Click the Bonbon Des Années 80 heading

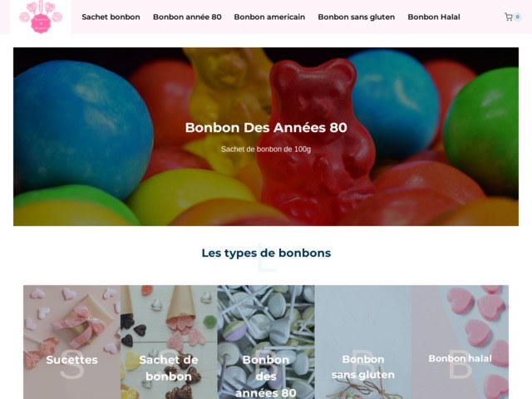coord(266,127)
